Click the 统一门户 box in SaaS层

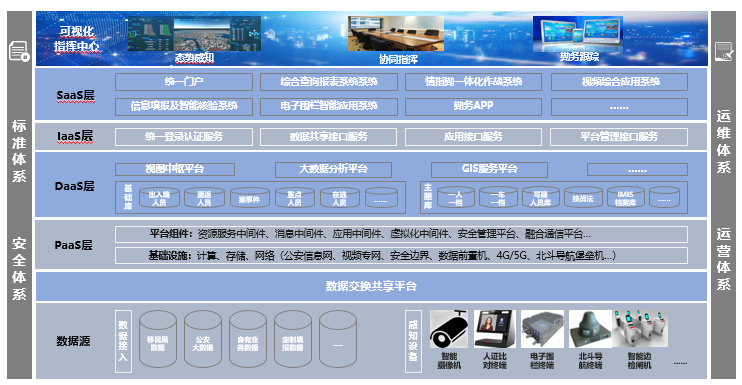184,82
